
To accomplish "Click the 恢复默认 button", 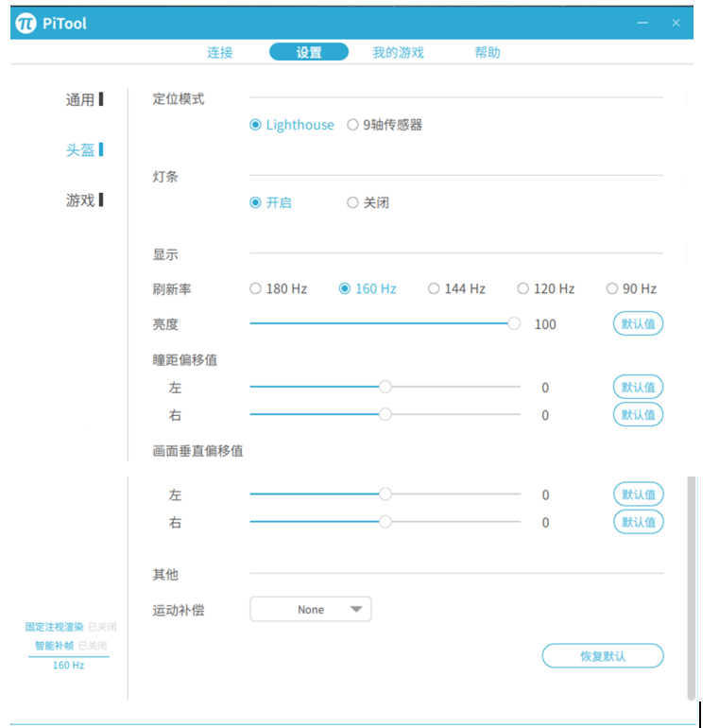I will [x=603, y=655].
